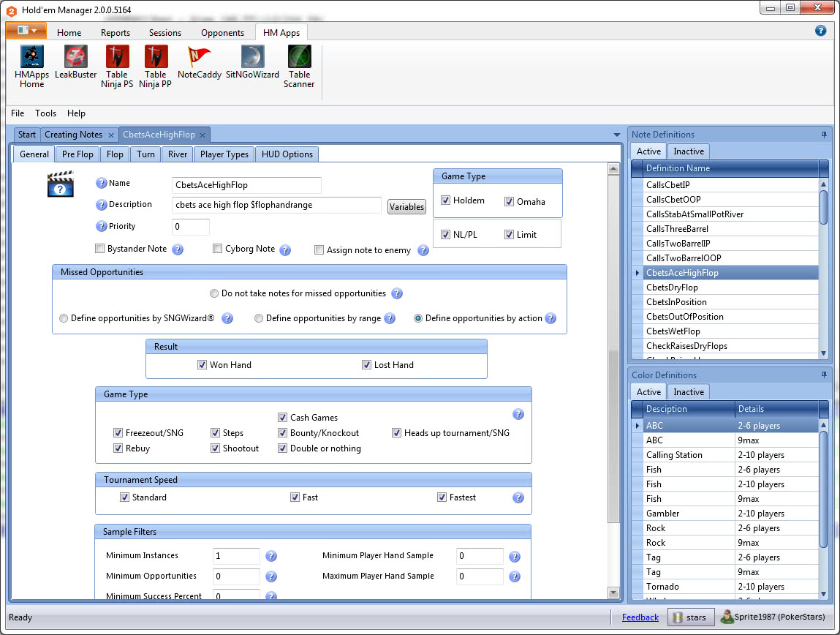
Task: Launch the Table Scanner app
Action: click(299, 57)
